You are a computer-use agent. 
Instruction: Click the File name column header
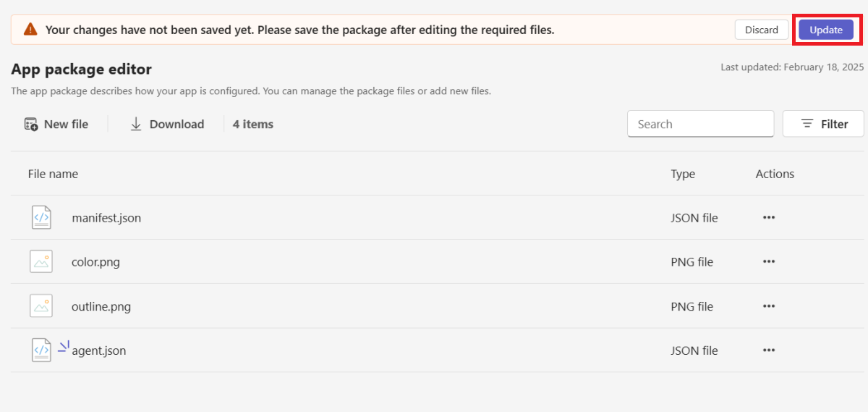pos(53,174)
